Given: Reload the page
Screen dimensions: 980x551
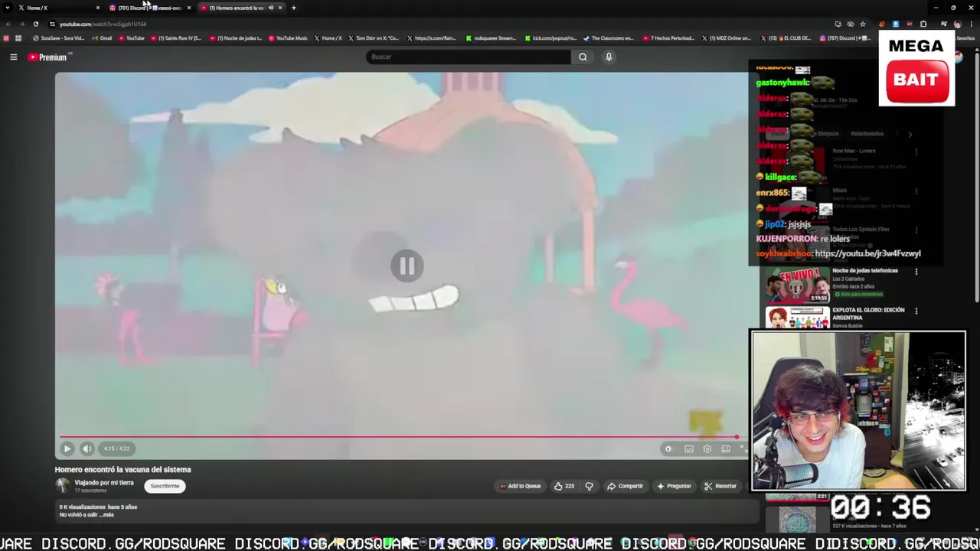Looking at the screenshot, I should pos(35,24).
